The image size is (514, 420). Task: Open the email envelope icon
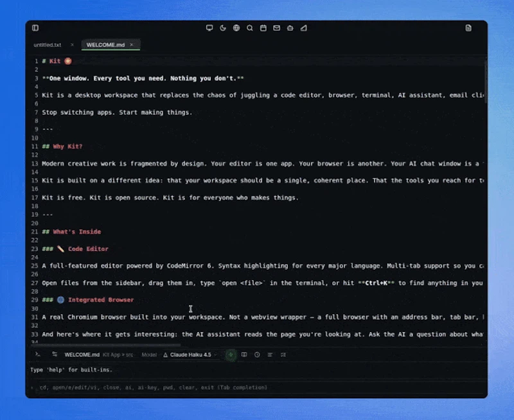[x=277, y=28]
